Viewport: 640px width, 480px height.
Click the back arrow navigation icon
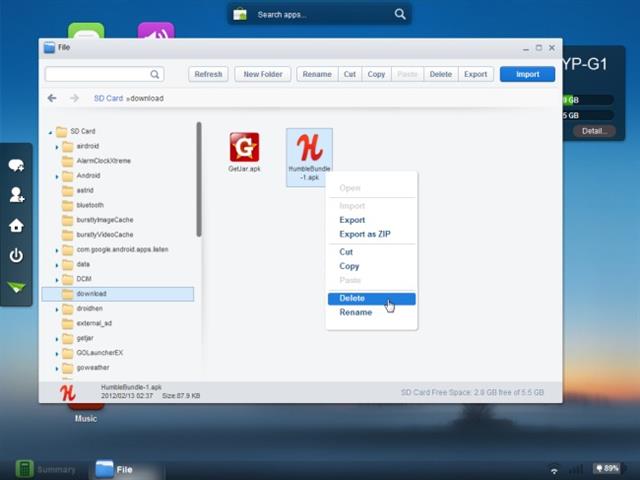click(x=52, y=98)
